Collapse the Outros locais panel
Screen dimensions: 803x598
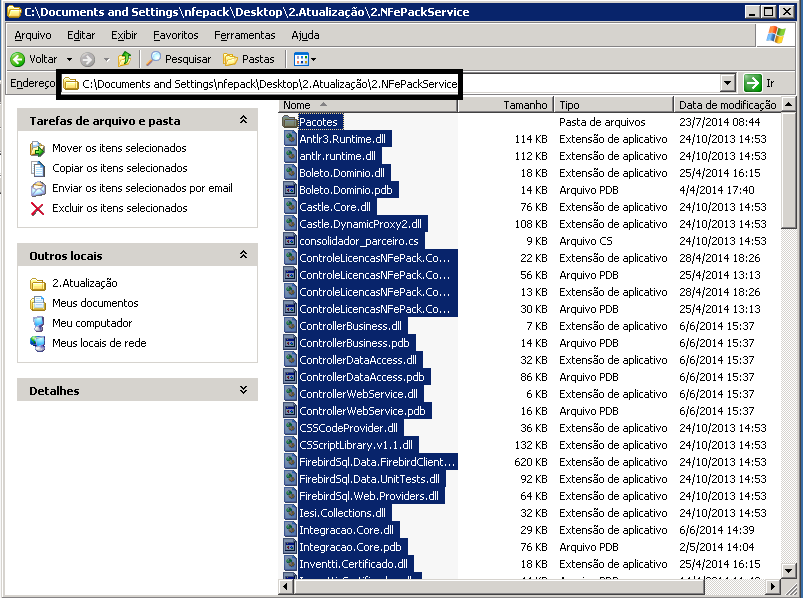click(x=243, y=255)
